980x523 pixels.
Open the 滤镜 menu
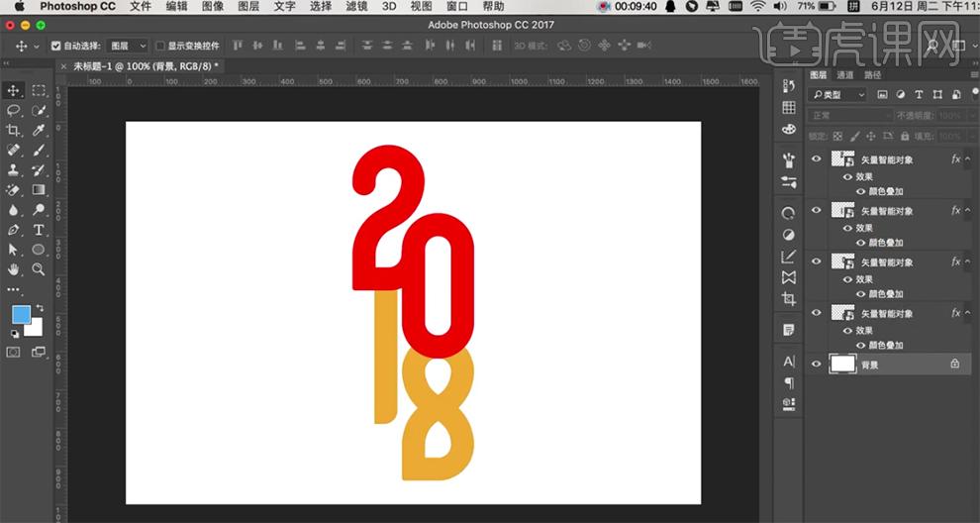pyautogui.click(x=357, y=6)
